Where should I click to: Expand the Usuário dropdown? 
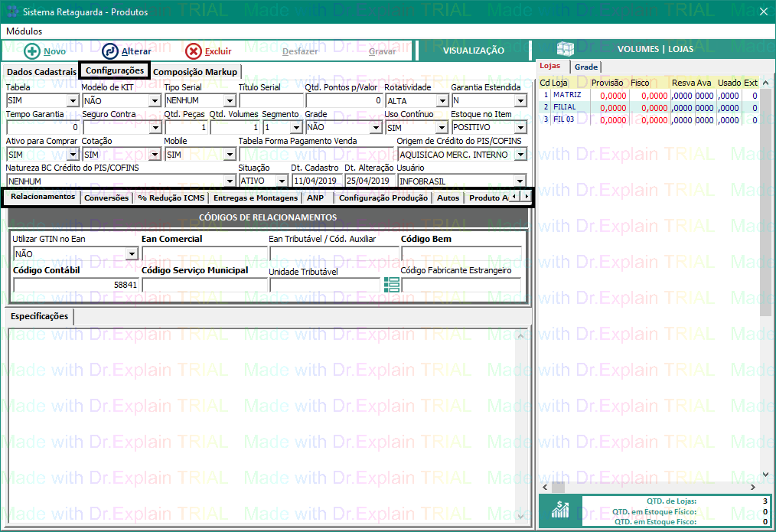[520, 181]
